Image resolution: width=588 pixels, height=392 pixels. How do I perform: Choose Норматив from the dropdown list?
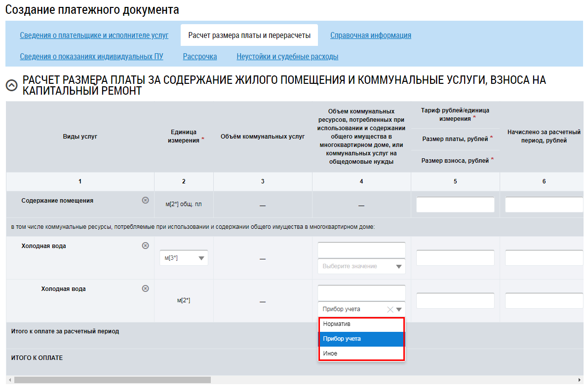[x=361, y=324]
